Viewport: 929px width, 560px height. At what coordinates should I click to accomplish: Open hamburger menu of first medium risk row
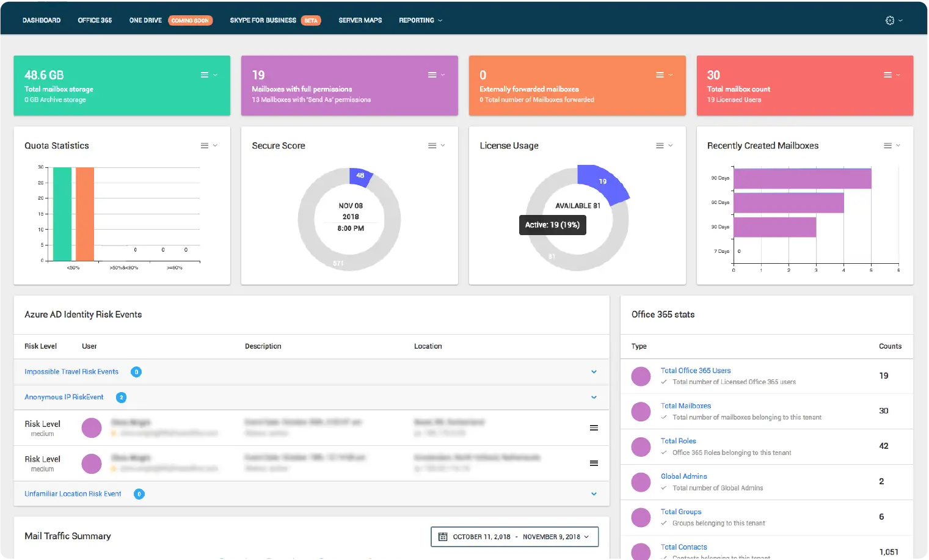(594, 428)
